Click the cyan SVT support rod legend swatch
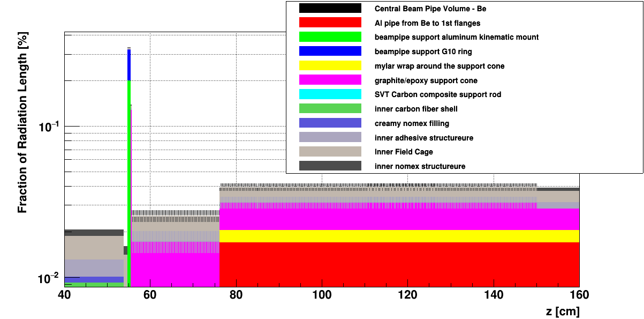The height and width of the screenshot is (319, 644). 330,94
